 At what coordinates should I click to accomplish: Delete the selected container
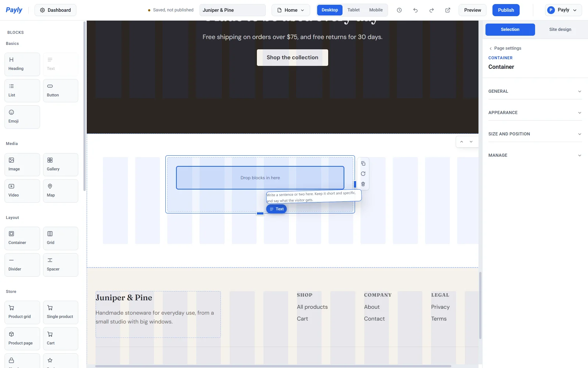point(363,184)
